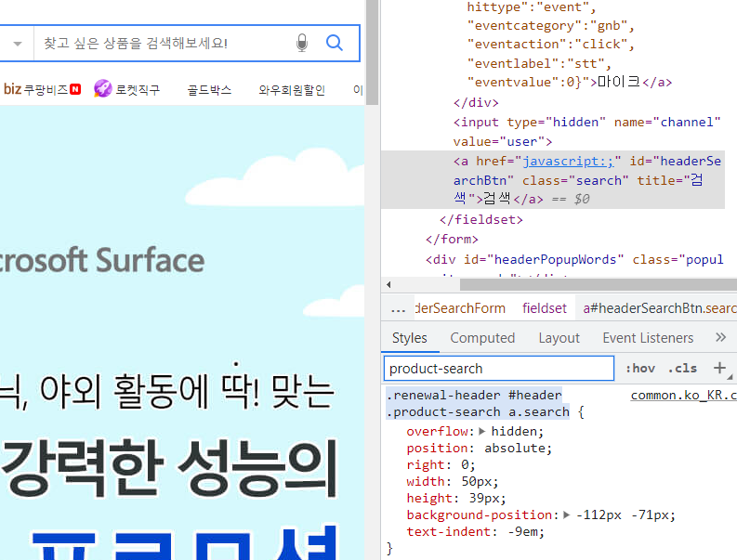This screenshot has height=560, width=737.
Task: Click the product search input field
Action: pyautogui.click(x=165, y=44)
